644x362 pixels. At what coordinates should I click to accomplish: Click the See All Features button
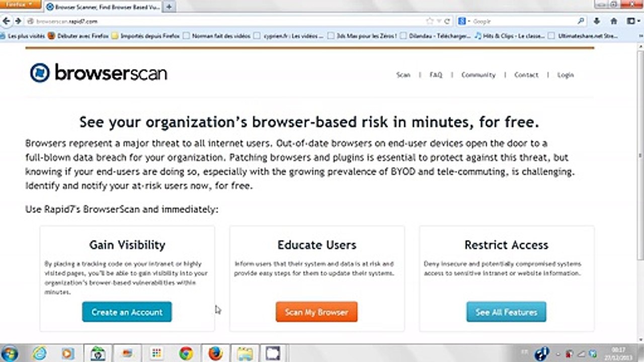[x=506, y=312]
